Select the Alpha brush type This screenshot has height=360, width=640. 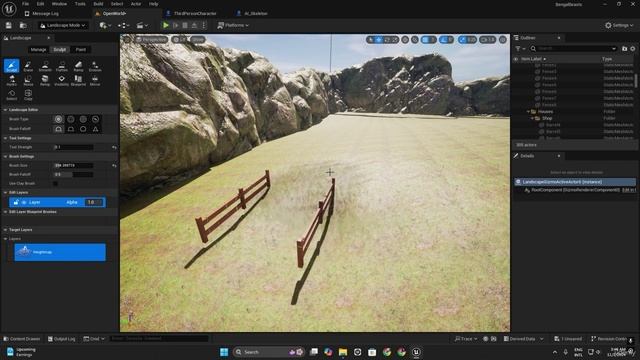coord(71,119)
